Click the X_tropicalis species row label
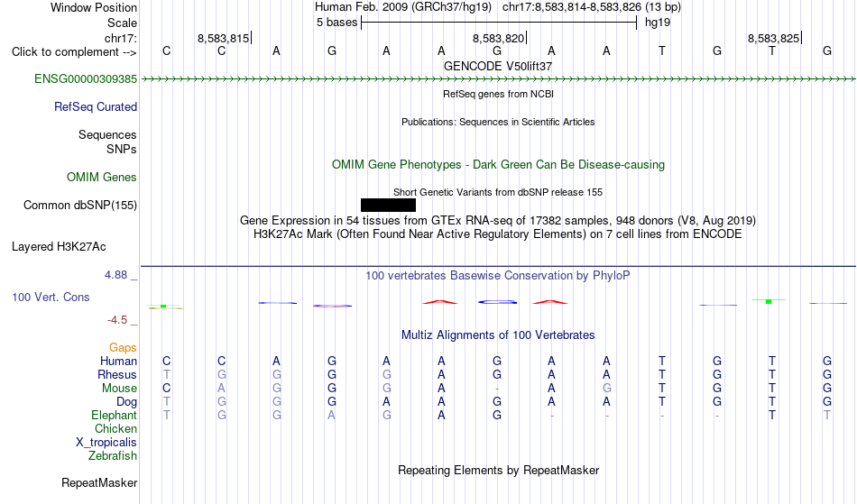This screenshot has width=857, height=504. point(106,443)
